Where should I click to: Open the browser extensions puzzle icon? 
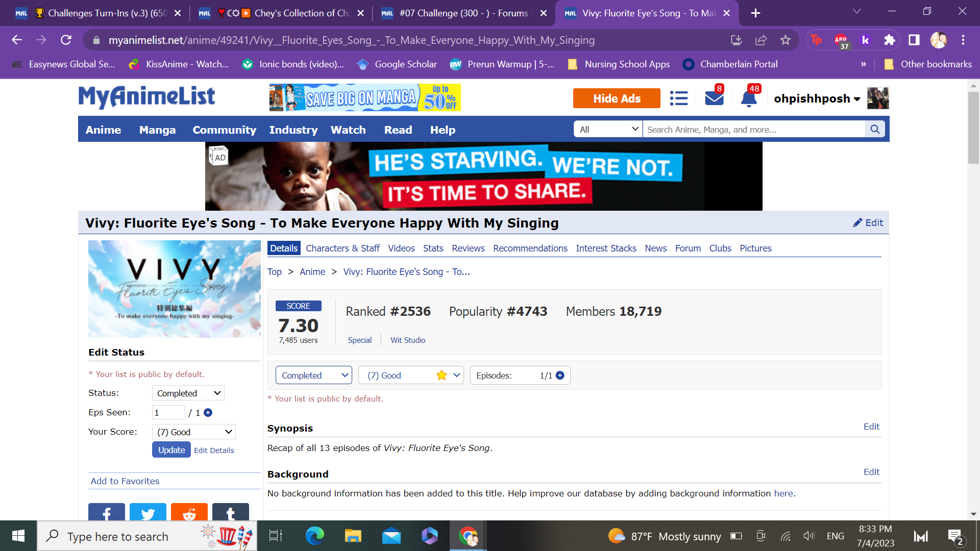click(x=890, y=40)
